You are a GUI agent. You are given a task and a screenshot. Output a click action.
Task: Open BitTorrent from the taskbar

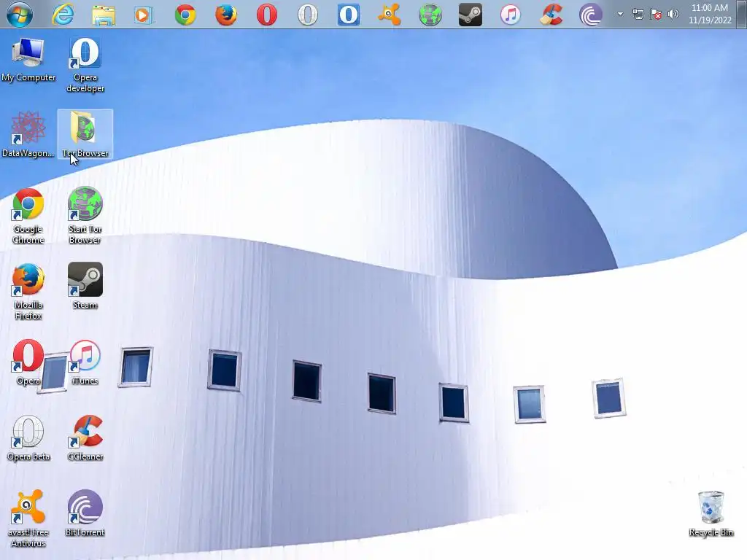pyautogui.click(x=591, y=15)
